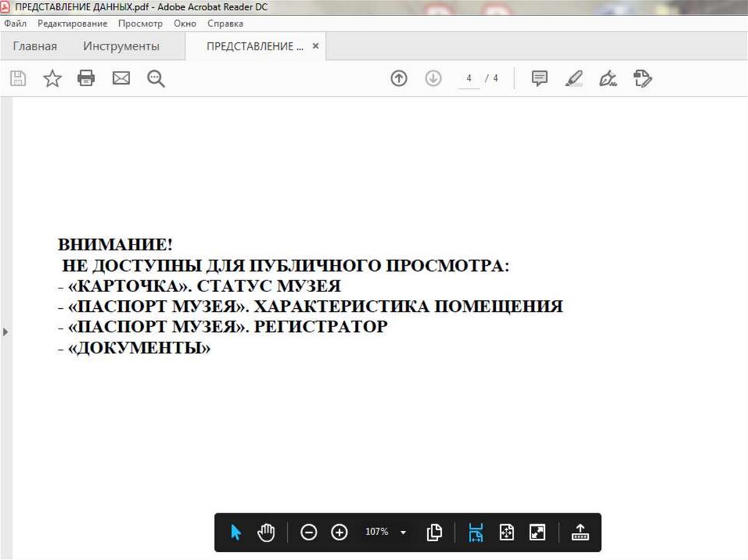Switch to the Hand pan tool
The width and height of the screenshot is (748, 560).
point(266,532)
